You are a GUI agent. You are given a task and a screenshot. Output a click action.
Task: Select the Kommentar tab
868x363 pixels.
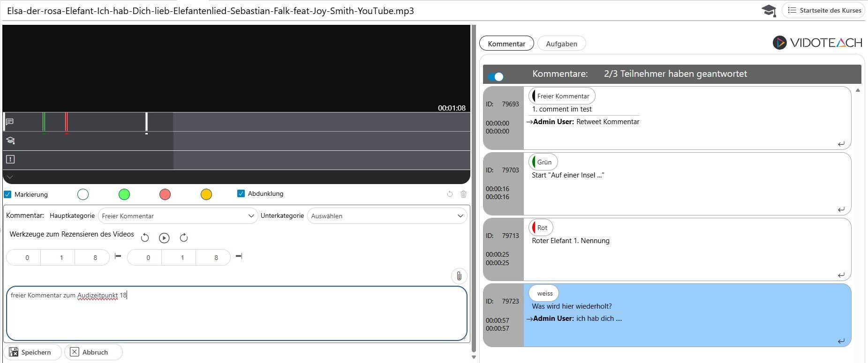(506, 44)
